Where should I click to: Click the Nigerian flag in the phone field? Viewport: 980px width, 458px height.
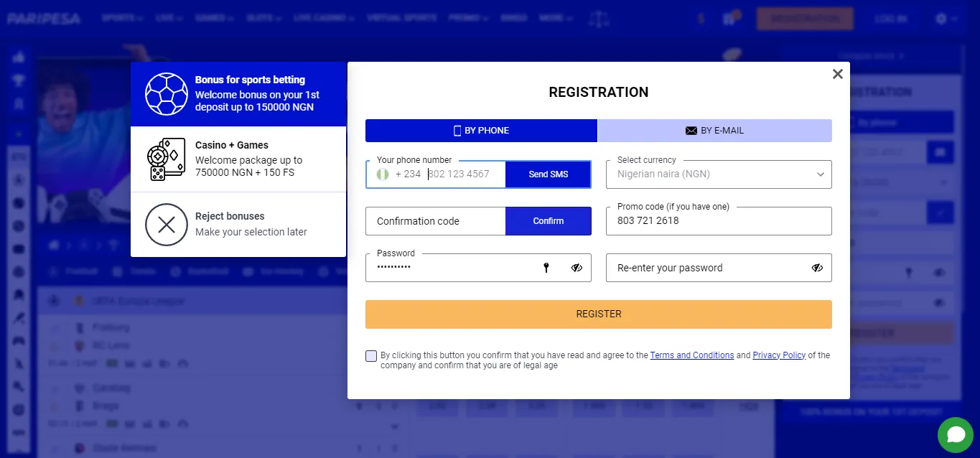[x=382, y=174]
